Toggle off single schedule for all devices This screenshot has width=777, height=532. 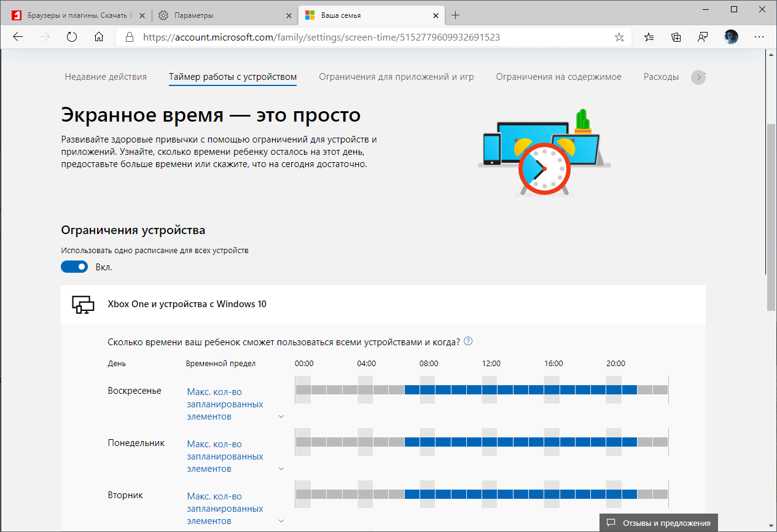coord(74,267)
